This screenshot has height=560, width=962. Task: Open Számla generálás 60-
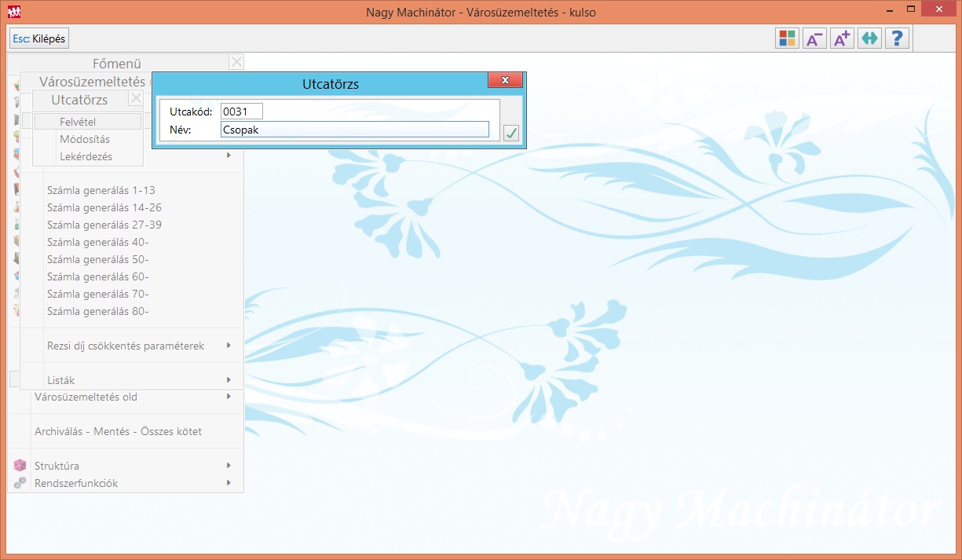[98, 276]
